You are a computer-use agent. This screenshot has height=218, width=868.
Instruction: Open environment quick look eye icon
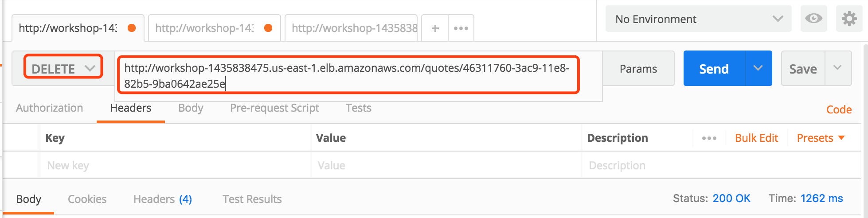click(x=813, y=19)
